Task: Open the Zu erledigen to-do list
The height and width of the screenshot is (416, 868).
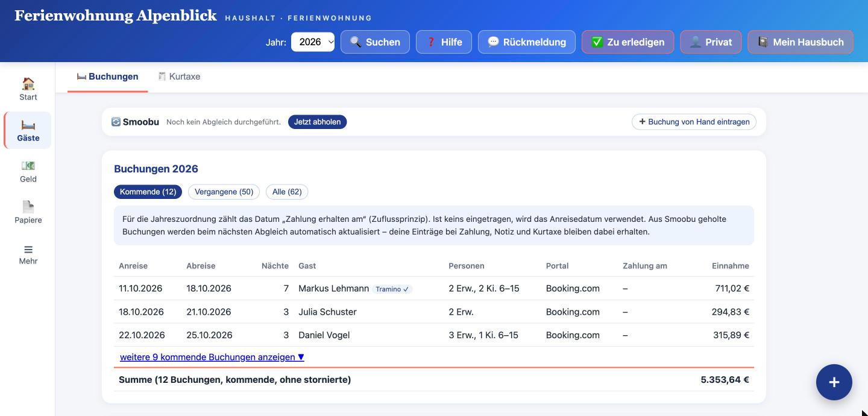Action: coord(627,42)
